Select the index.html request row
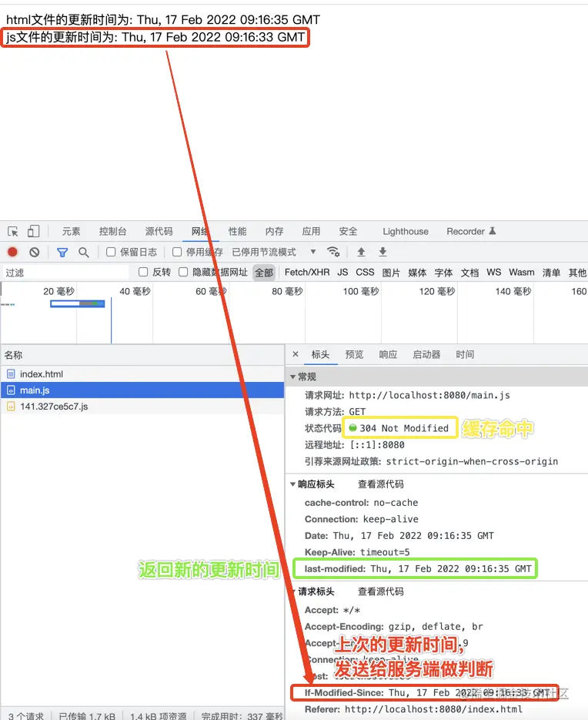The image size is (588, 720). (142, 373)
